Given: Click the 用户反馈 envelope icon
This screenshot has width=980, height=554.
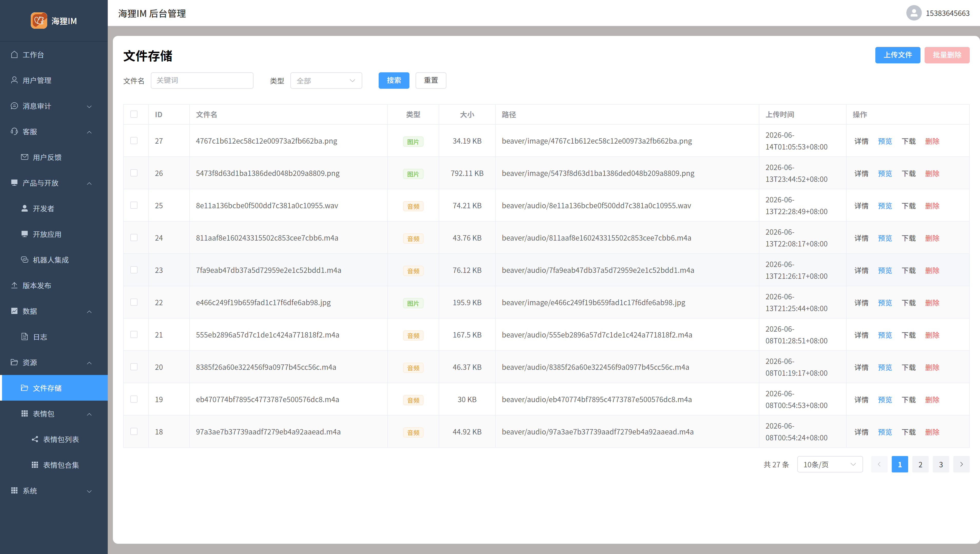Looking at the screenshot, I should [x=25, y=157].
